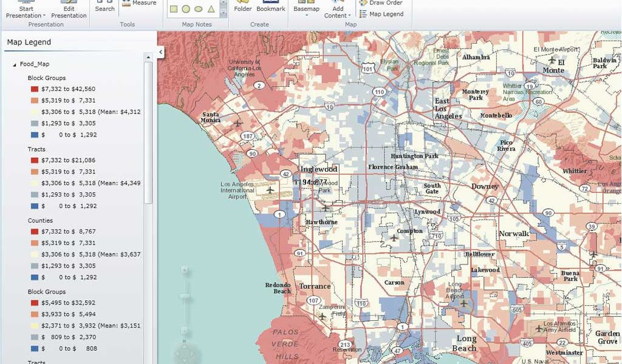Click the Interstate 605 shield
622x364 pixels.
(x=517, y=310)
